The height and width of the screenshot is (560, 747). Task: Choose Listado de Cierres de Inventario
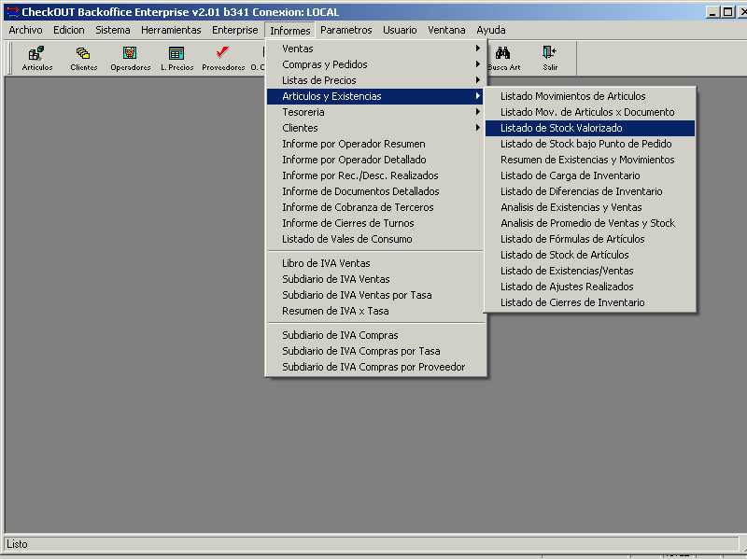tap(590, 302)
